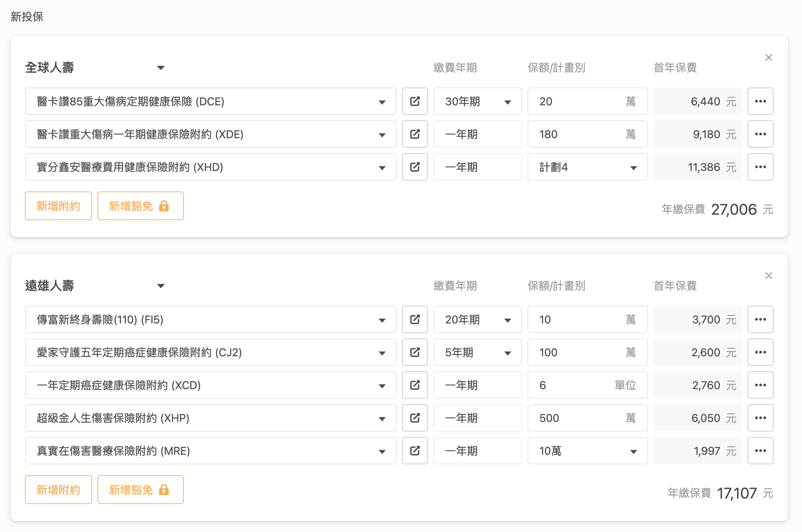Open external link for 一年定期癌症健康保險附約 (XCD)
The image size is (802, 532).
(x=415, y=385)
